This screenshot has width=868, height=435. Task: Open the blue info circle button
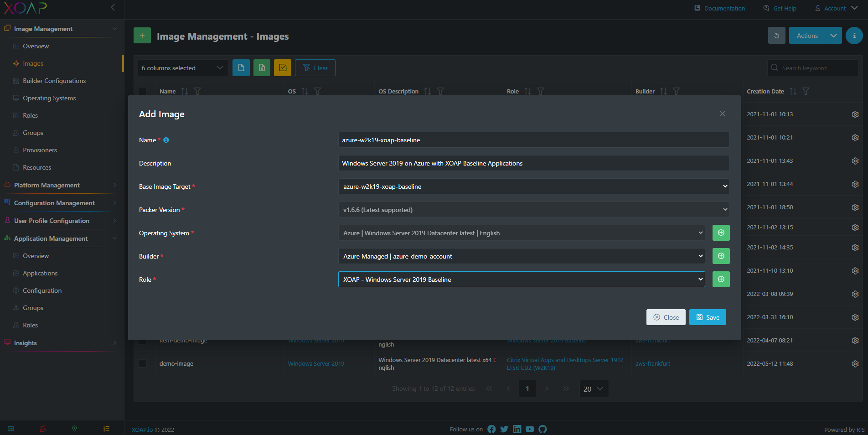pyautogui.click(x=854, y=36)
